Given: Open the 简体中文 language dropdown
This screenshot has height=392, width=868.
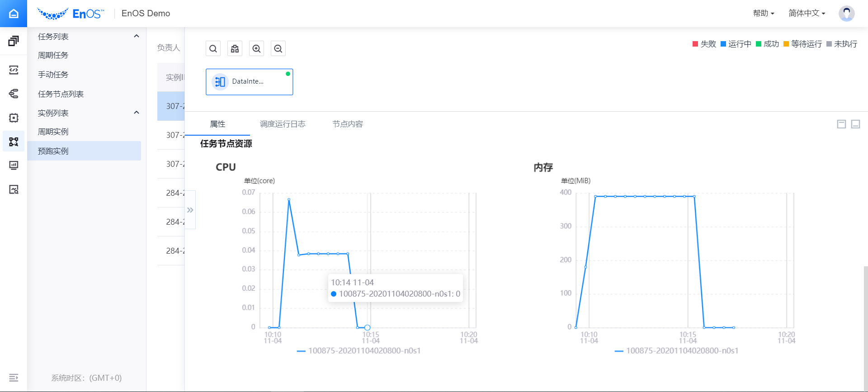Looking at the screenshot, I should point(807,14).
